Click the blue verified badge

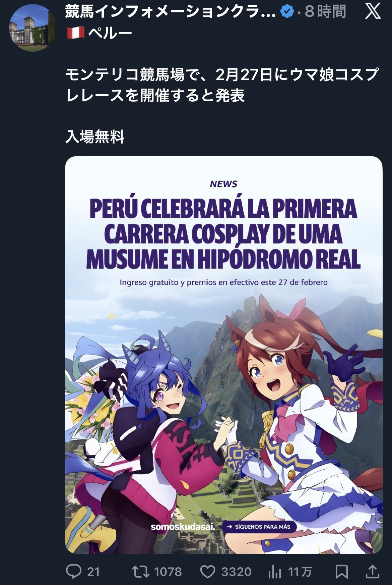click(x=287, y=12)
